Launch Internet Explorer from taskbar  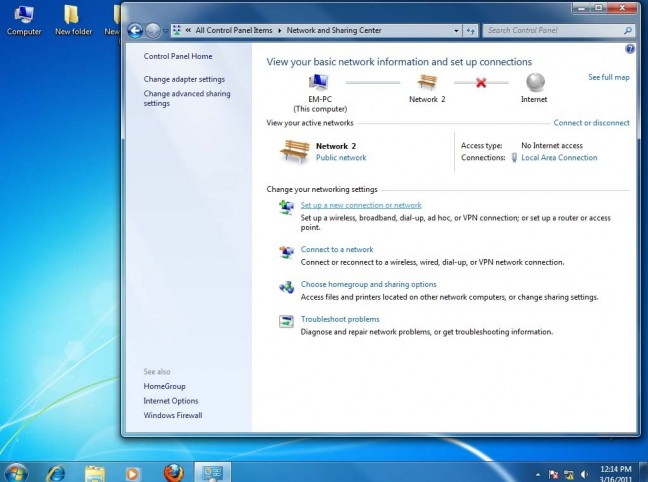(56, 473)
